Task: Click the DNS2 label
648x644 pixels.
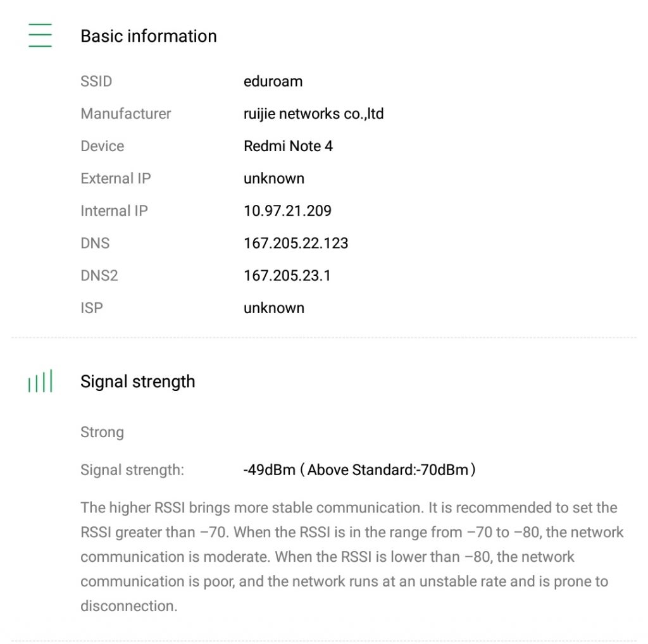Action: tap(99, 275)
